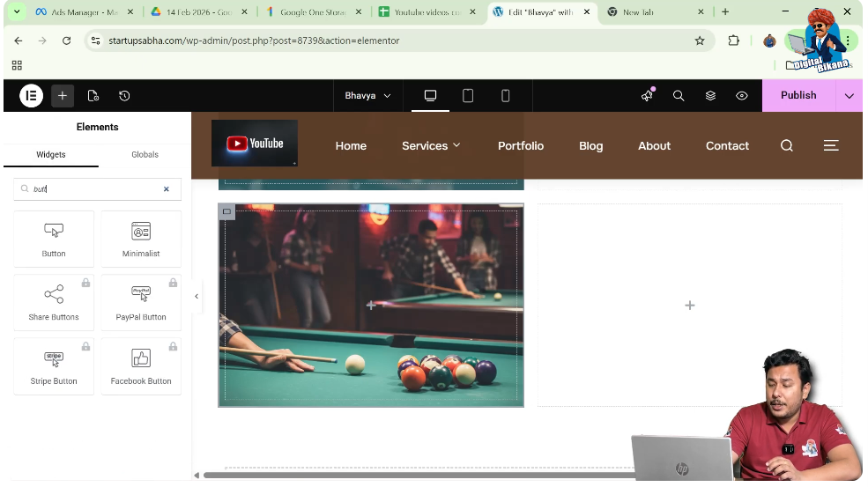Select the Widgets tab

coord(51,154)
